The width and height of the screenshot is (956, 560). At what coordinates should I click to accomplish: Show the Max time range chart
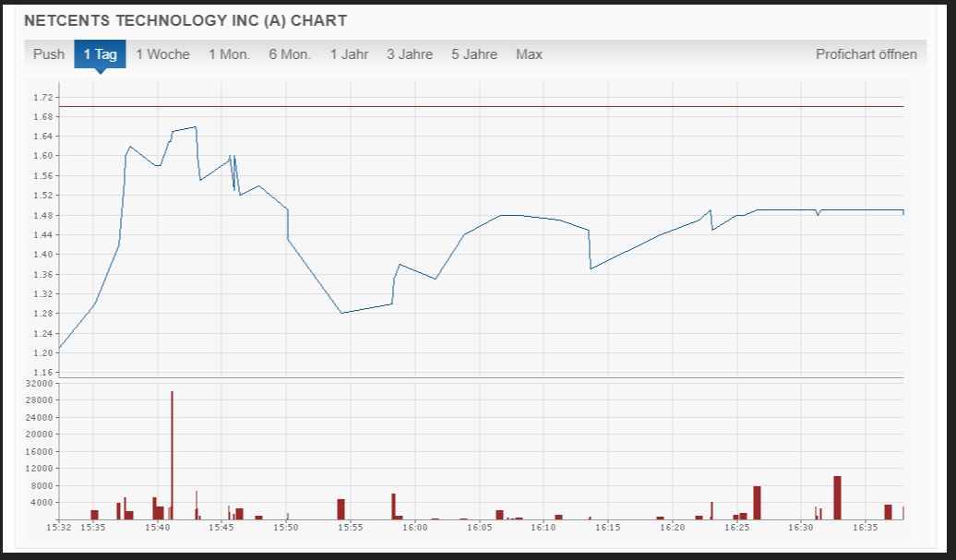(530, 54)
